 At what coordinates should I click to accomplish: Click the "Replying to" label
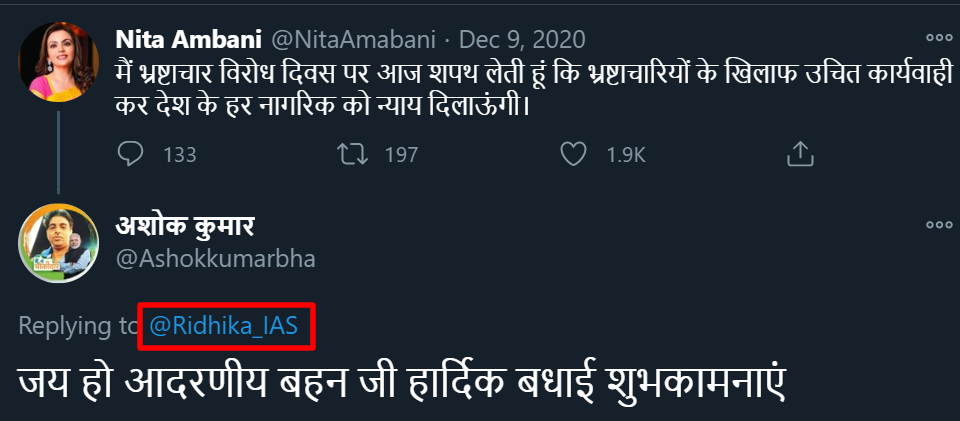point(80,326)
